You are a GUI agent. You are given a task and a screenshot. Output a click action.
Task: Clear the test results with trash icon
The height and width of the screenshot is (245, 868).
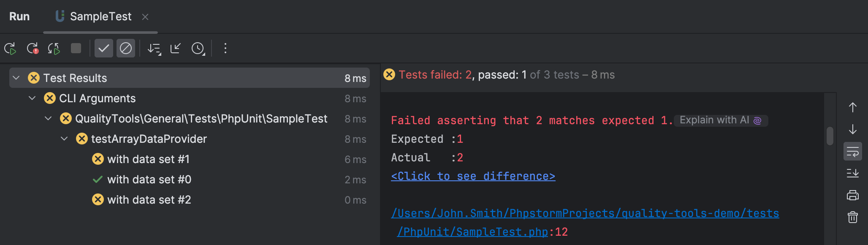852,217
